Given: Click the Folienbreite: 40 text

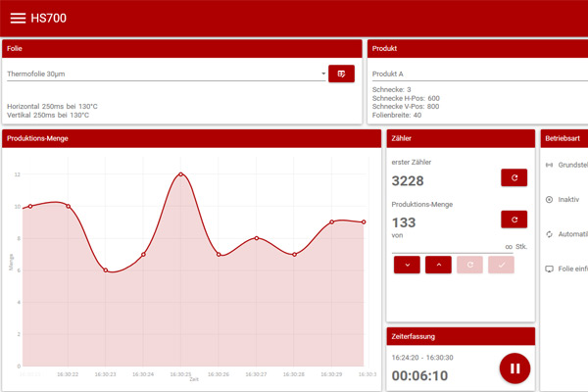Looking at the screenshot, I should [397, 115].
